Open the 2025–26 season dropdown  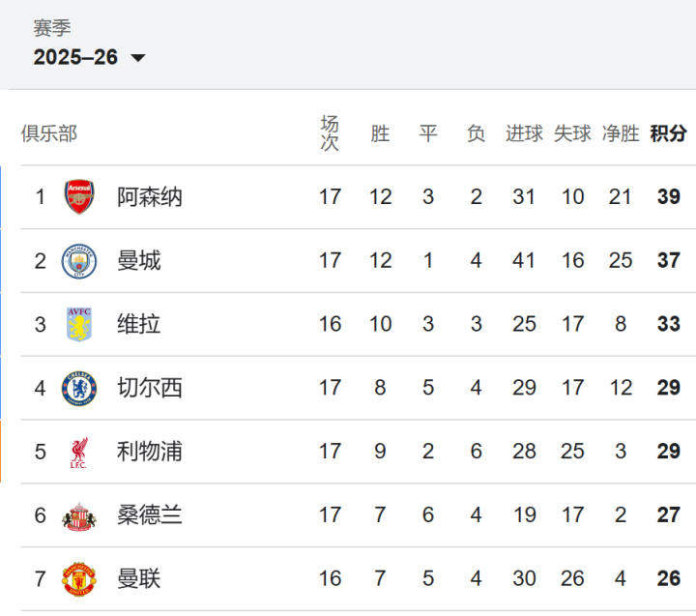pos(76,57)
